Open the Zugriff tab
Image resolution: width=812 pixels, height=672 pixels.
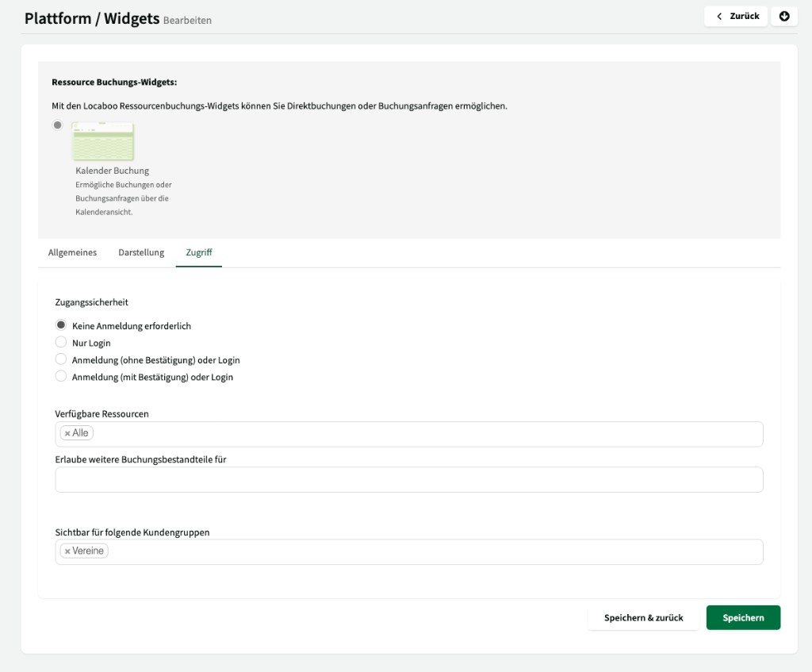(x=198, y=252)
